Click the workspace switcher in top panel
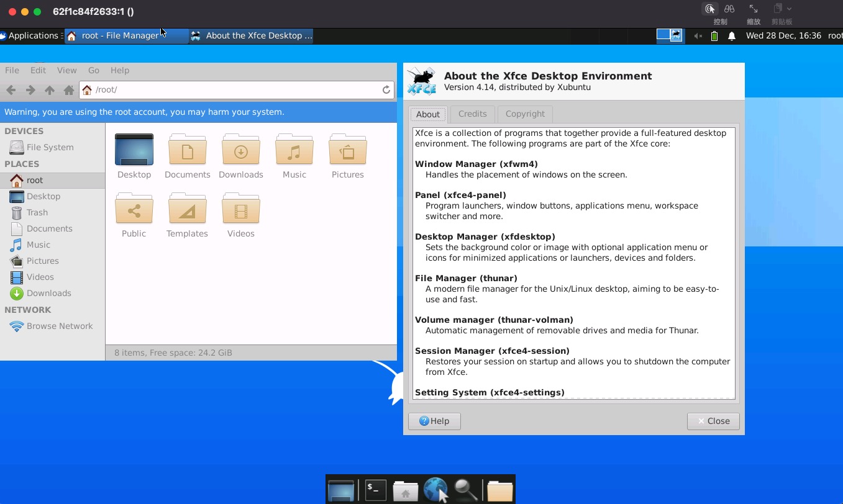The width and height of the screenshot is (843, 504). 670,35
